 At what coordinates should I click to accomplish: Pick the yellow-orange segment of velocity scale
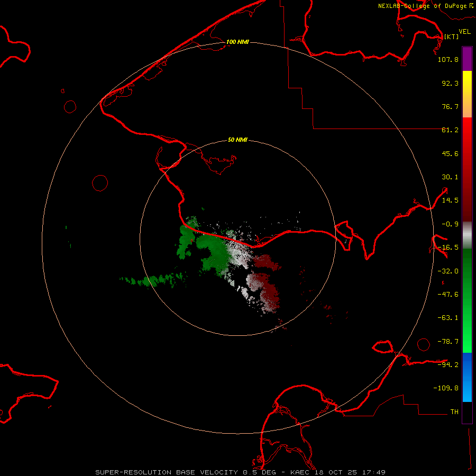coord(467,94)
